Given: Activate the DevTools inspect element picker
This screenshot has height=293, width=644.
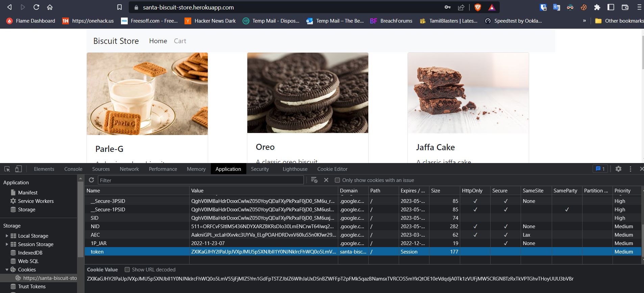Looking at the screenshot, I should [7, 169].
